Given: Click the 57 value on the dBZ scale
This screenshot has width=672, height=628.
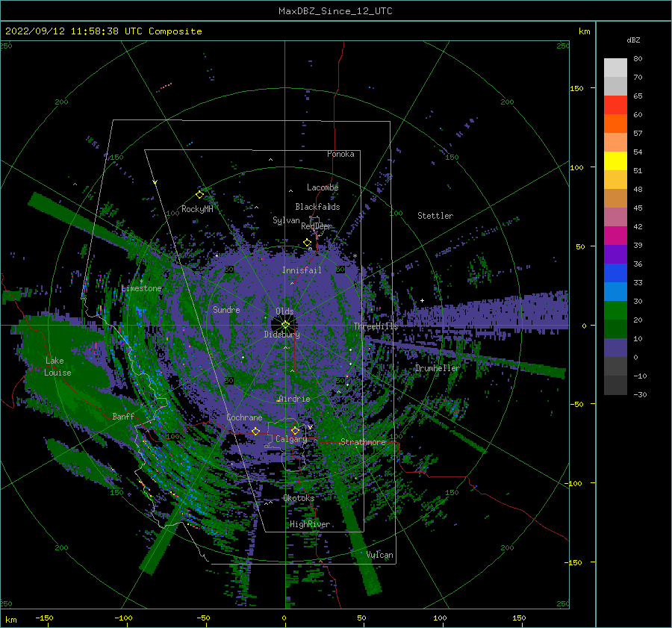Looking at the screenshot, I should [x=638, y=134].
